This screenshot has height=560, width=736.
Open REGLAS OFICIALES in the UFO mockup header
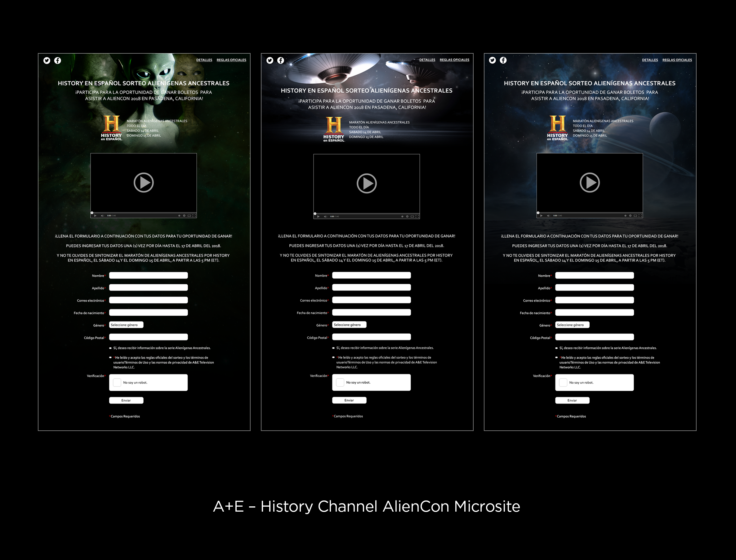(454, 60)
